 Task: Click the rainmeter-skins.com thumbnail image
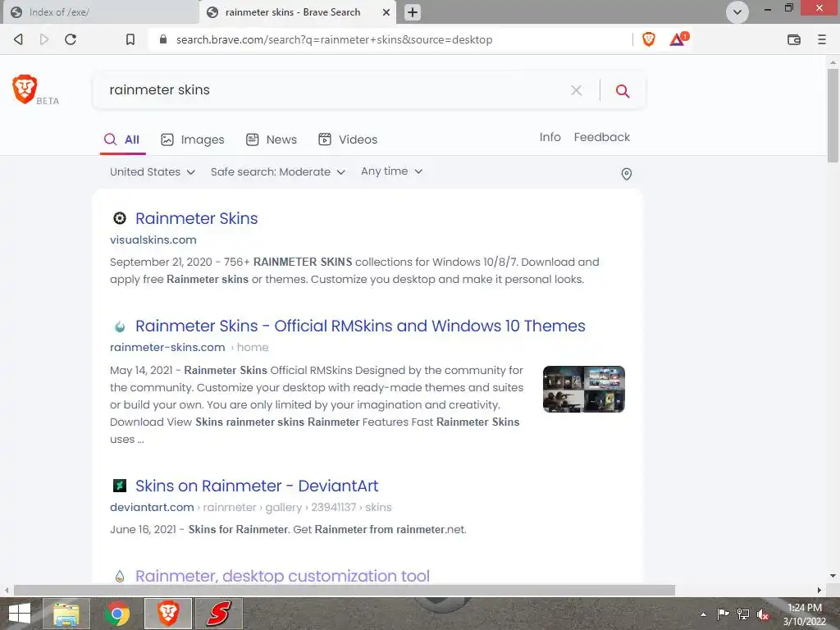(583, 389)
